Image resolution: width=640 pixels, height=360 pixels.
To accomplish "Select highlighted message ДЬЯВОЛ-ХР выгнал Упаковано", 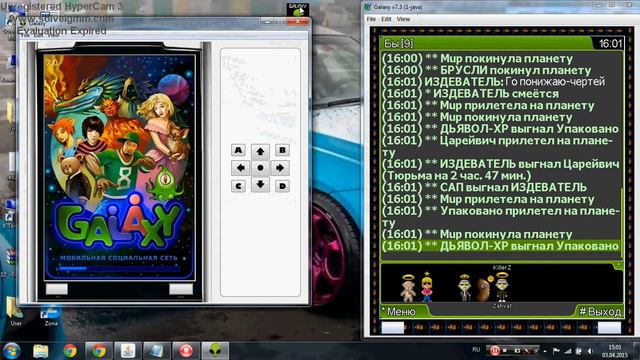I will 500,246.
